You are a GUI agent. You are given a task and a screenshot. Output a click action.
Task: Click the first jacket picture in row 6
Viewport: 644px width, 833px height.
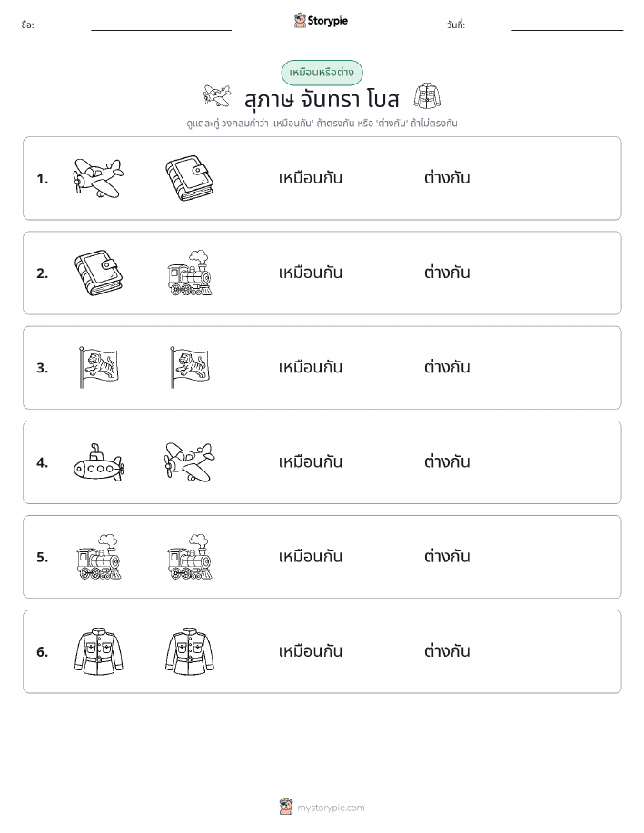[x=98, y=651]
